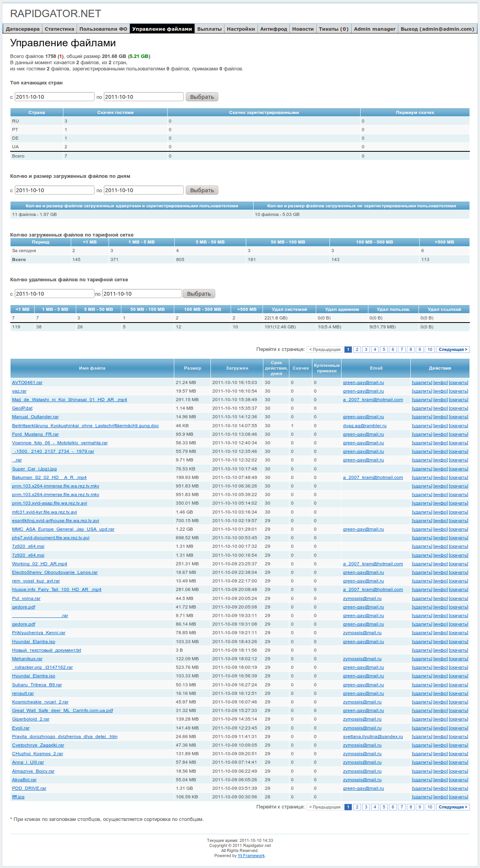Open the Новый_текстовый_документ.txt file link
Screen dimensions: 480x868
tap(47, 650)
